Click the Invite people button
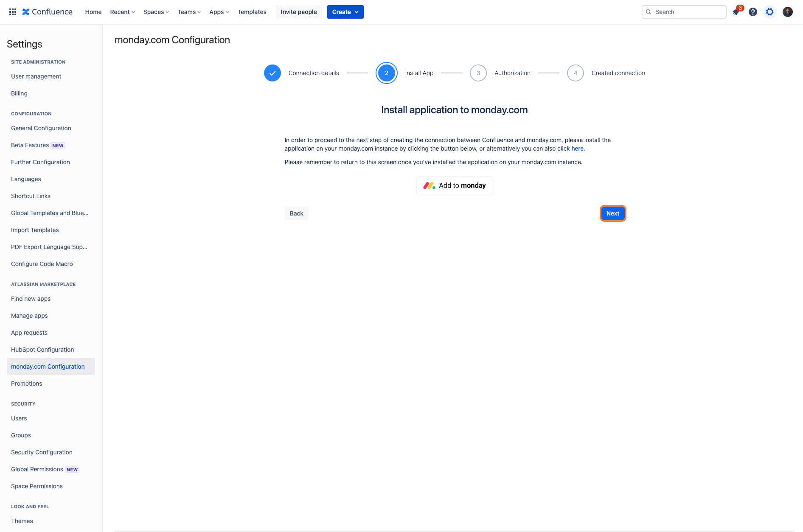 (299, 12)
